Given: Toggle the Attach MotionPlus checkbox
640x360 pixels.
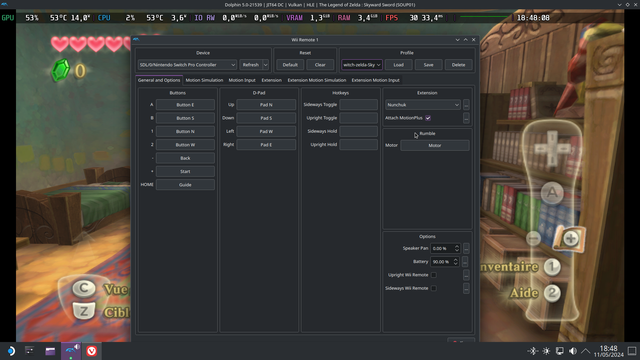Looking at the screenshot, I should [x=428, y=118].
